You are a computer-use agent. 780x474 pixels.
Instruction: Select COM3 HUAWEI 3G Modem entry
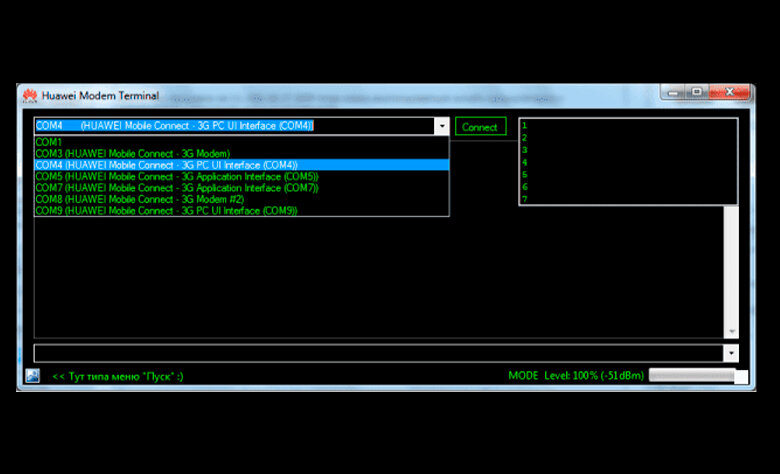click(242, 154)
